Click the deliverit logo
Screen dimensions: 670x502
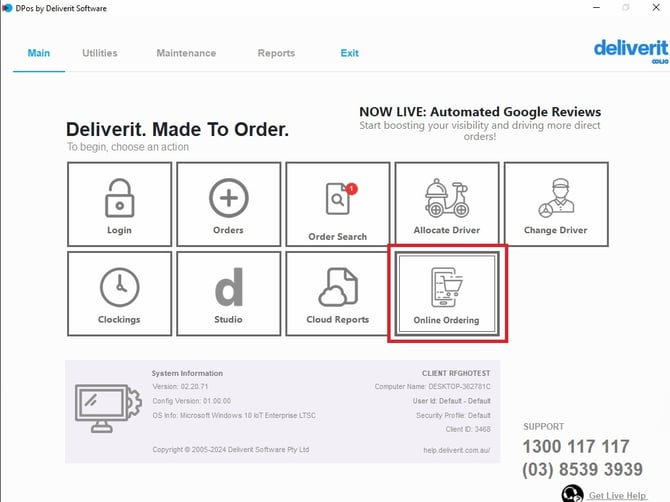[631, 50]
